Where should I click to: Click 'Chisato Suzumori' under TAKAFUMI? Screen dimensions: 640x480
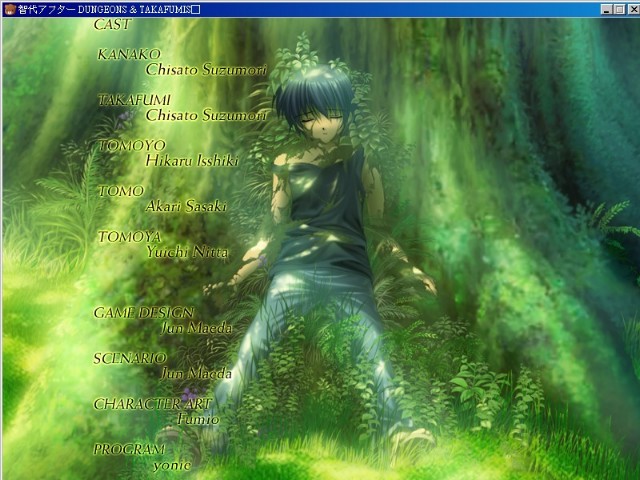(x=206, y=116)
